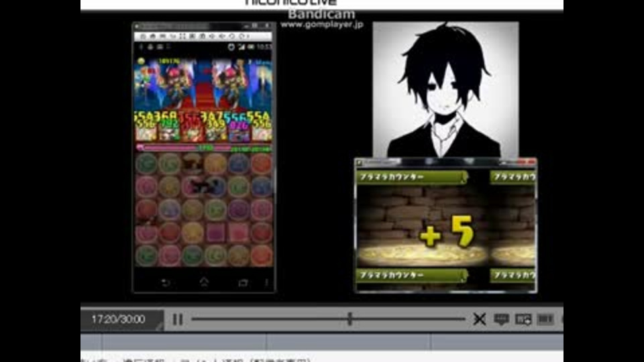The width and height of the screenshot is (644, 362).
Task: Click the seek bar handle in the player
Action: 350,319
